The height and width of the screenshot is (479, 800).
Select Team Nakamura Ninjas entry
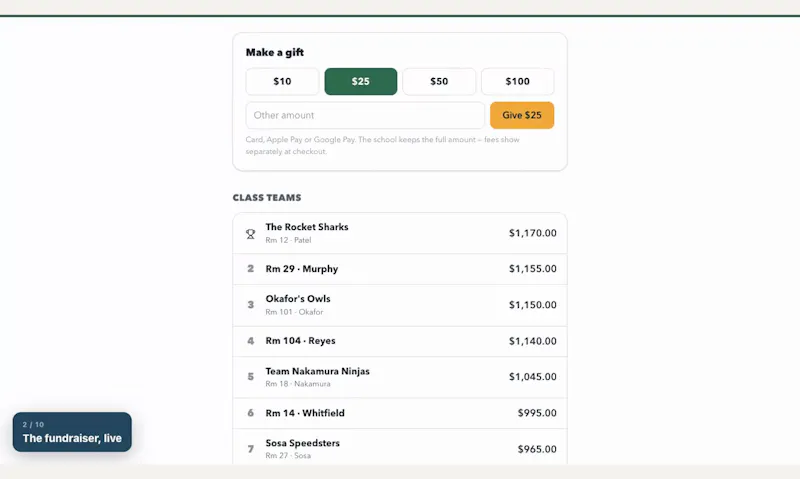tap(400, 377)
